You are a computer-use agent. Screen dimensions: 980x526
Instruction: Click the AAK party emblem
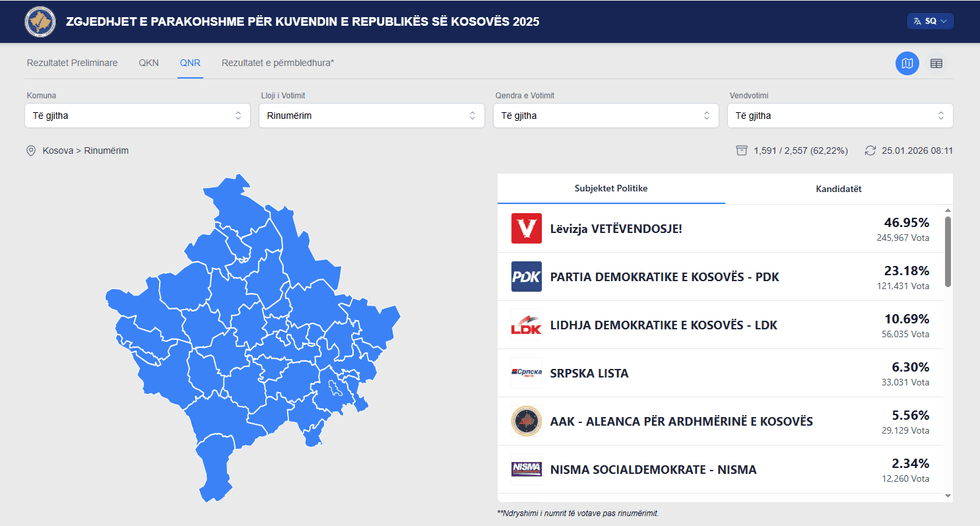(x=526, y=421)
